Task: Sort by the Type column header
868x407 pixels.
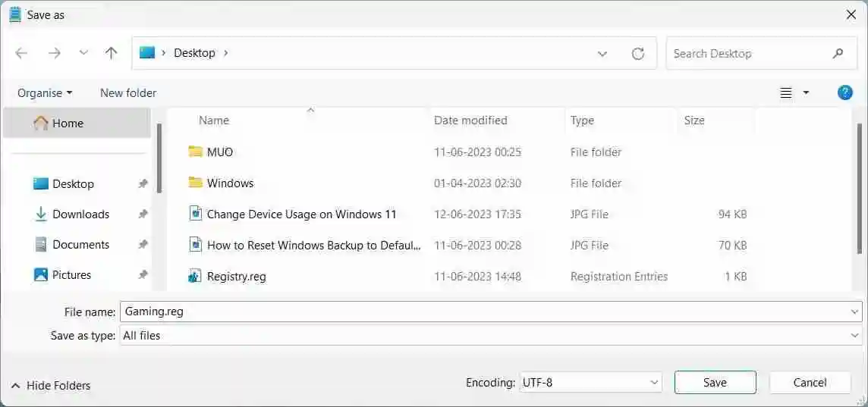Action: [582, 121]
